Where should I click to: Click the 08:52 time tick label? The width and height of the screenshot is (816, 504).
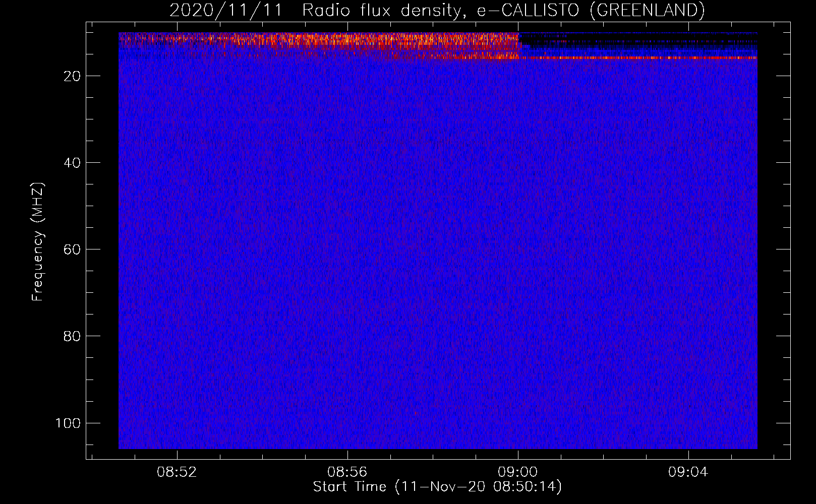[177, 472]
